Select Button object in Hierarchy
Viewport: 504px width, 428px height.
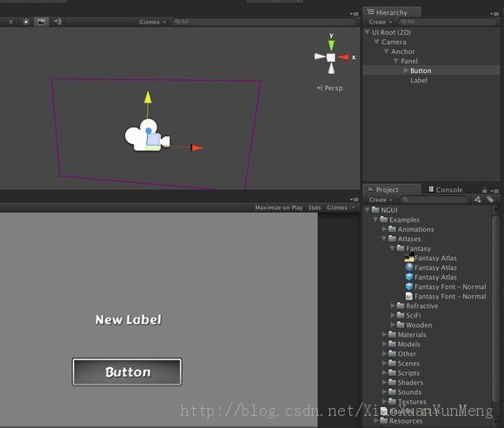[x=421, y=70]
